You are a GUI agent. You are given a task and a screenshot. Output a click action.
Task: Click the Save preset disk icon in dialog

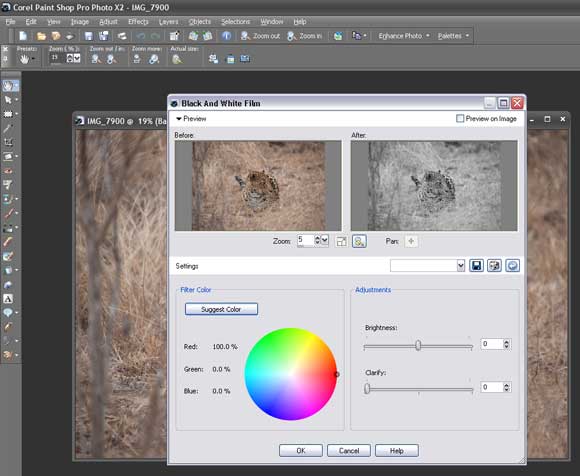[x=476, y=266]
